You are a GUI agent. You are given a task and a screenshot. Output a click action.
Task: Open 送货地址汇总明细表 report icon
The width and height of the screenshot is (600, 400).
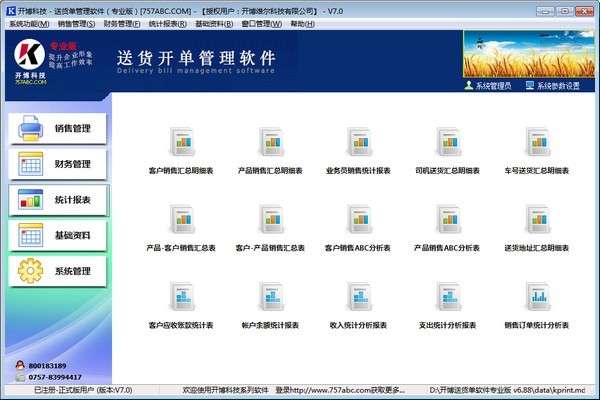click(x=537, y=219)
